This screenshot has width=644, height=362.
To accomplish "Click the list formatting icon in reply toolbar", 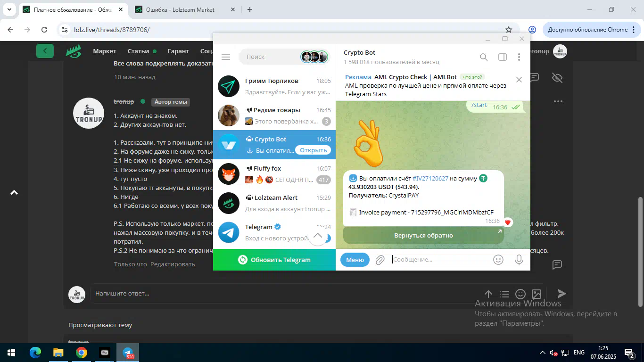I will (x=504, y=294).
